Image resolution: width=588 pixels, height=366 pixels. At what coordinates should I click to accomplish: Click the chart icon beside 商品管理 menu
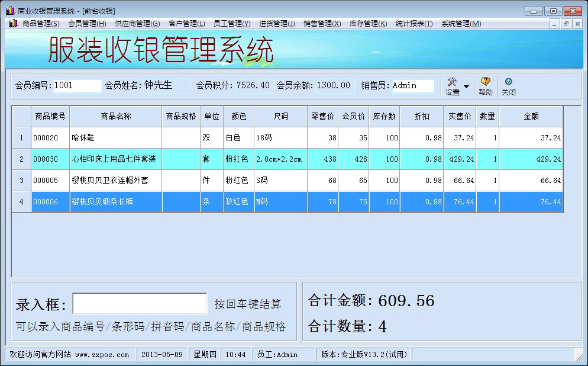(x=13, y=23)
